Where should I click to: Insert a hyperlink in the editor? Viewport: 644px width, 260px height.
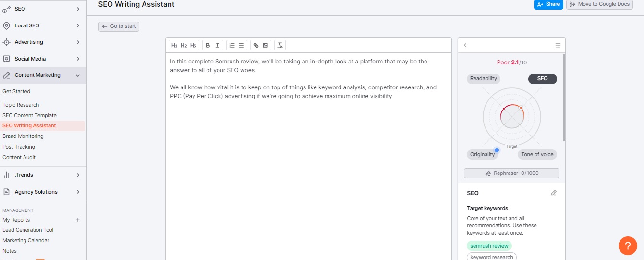(256, 45)
